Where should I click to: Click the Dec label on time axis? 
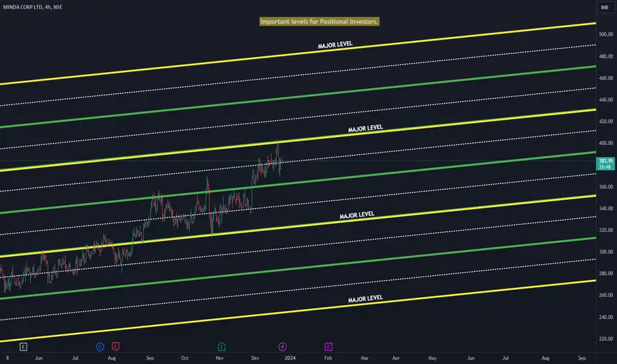255,358
